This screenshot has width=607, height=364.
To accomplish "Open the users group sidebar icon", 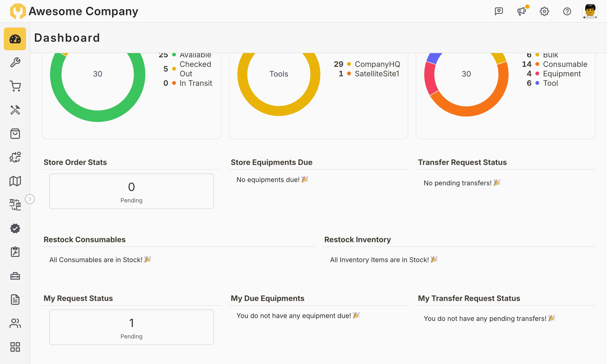I will coord(15,323).
